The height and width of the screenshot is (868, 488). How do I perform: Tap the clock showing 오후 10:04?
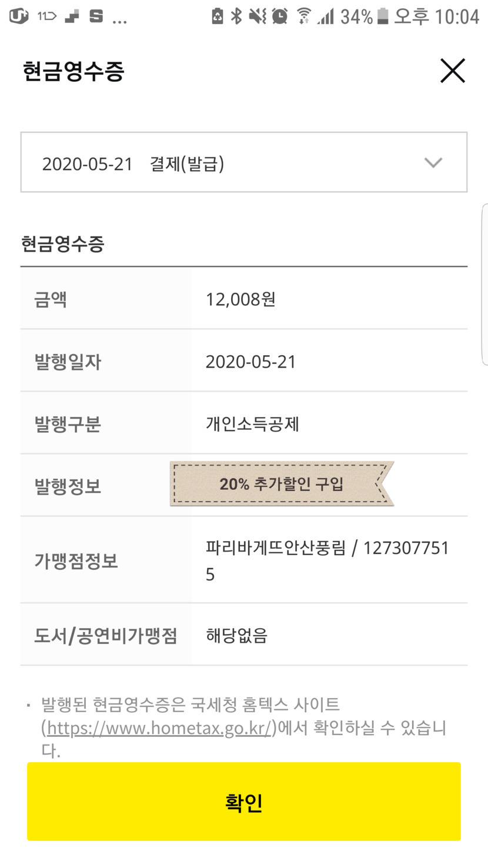(x=436, y=16)
